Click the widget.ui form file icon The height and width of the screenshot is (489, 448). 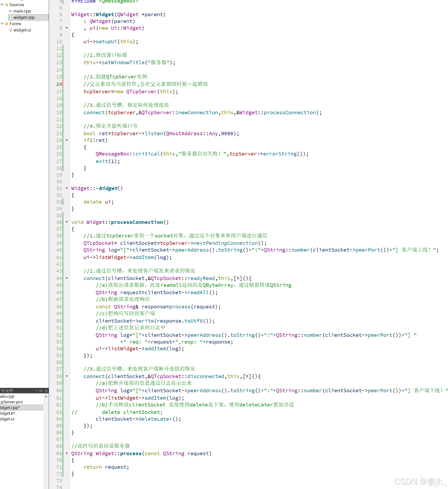coord(10,30)
